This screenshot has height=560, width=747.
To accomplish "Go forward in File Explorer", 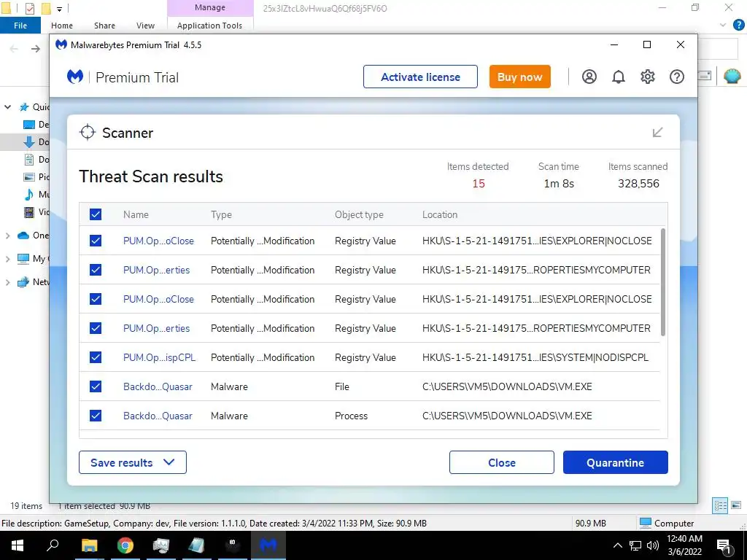I will click(35, 49).
